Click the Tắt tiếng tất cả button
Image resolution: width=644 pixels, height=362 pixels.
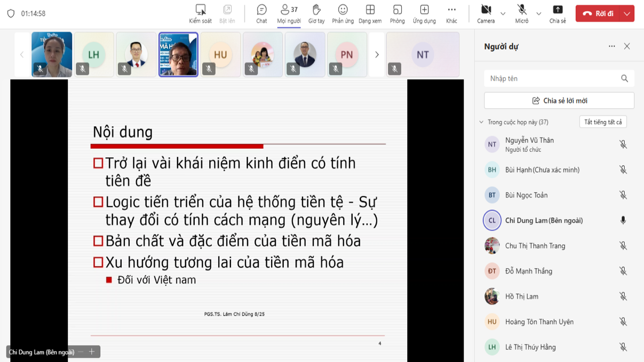pos(603,122)
